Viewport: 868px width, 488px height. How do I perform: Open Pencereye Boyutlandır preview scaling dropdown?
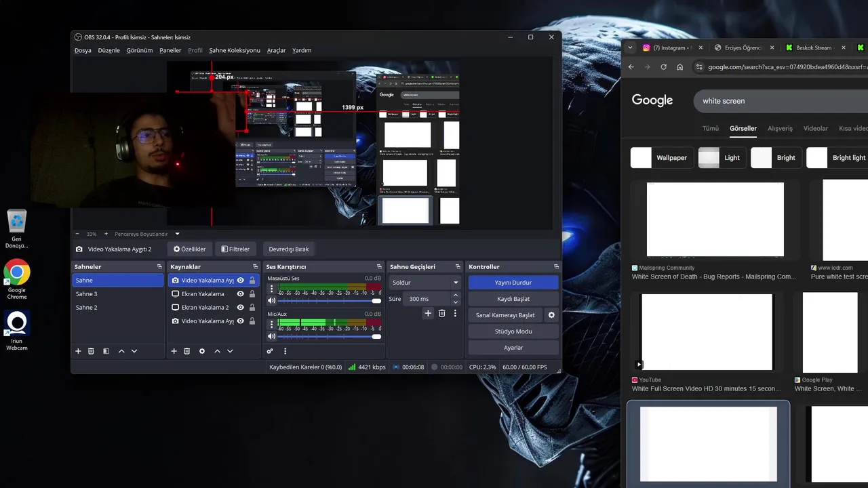[147, 234]
